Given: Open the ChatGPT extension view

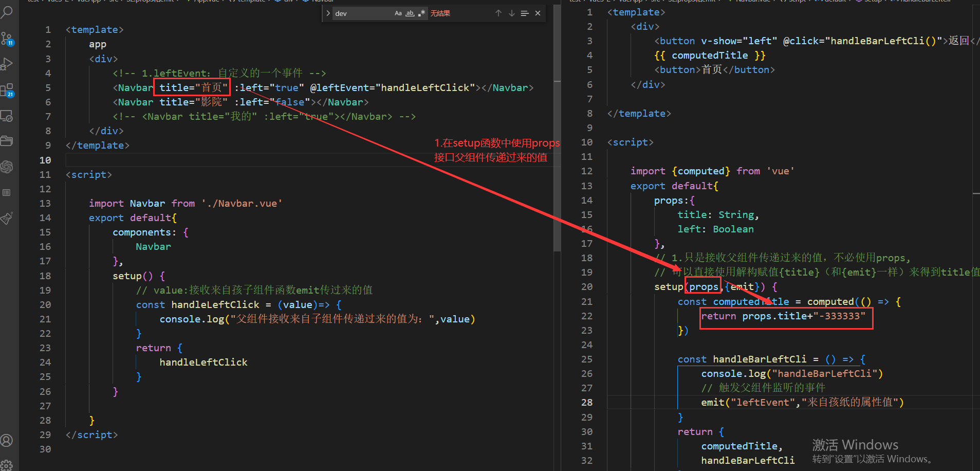Looking at the screenshot, I should [x=7, y=167].
